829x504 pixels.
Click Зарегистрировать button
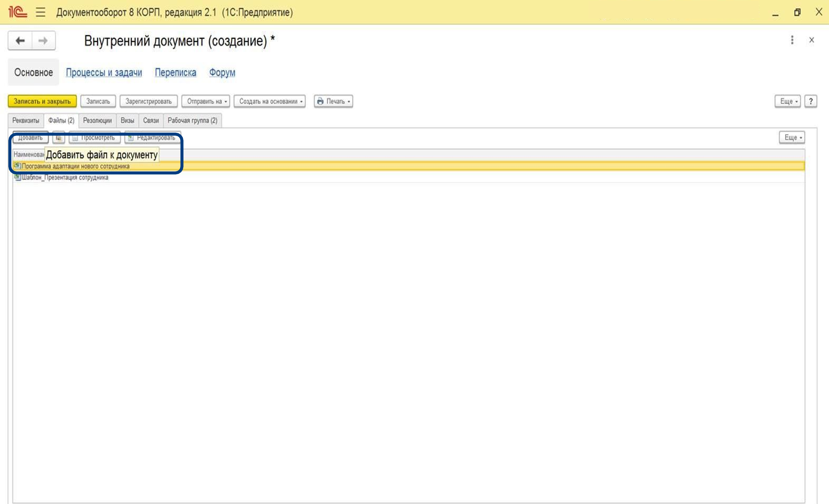click(x=148, y=101)
